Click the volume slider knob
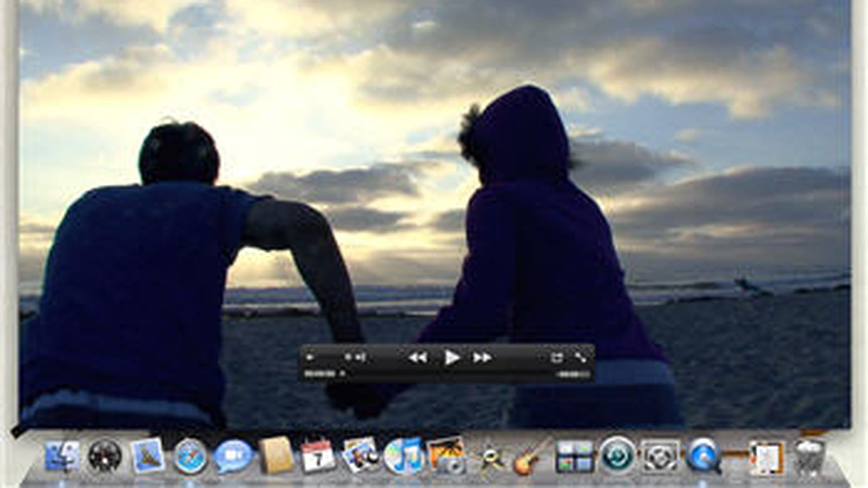This screenshot has height=488, width=868. tap(349, 357)
